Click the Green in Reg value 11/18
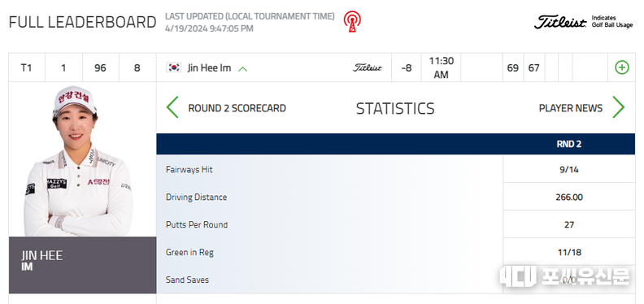Image resolution: width=644 pixels, height=304 pixels. pos(569,252)
